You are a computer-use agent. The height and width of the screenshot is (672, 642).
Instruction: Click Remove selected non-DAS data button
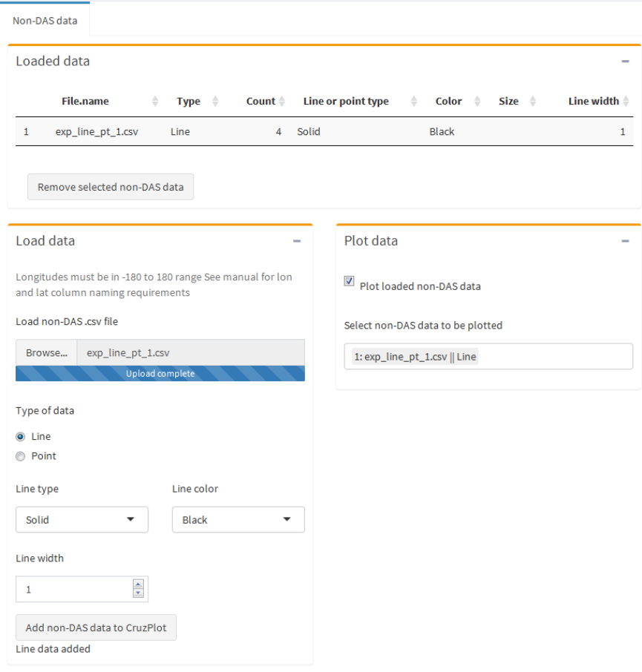coord(111,187)
